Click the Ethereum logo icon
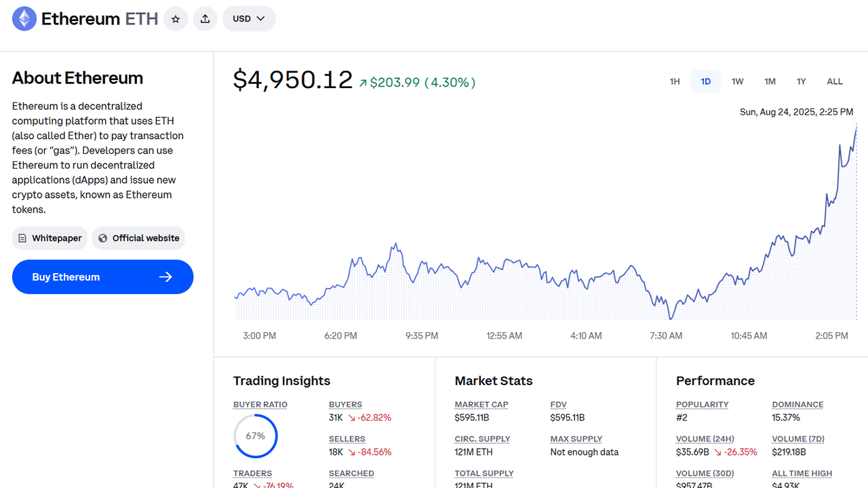Viewport: 868px width, 488px height. tap(24, 19)
